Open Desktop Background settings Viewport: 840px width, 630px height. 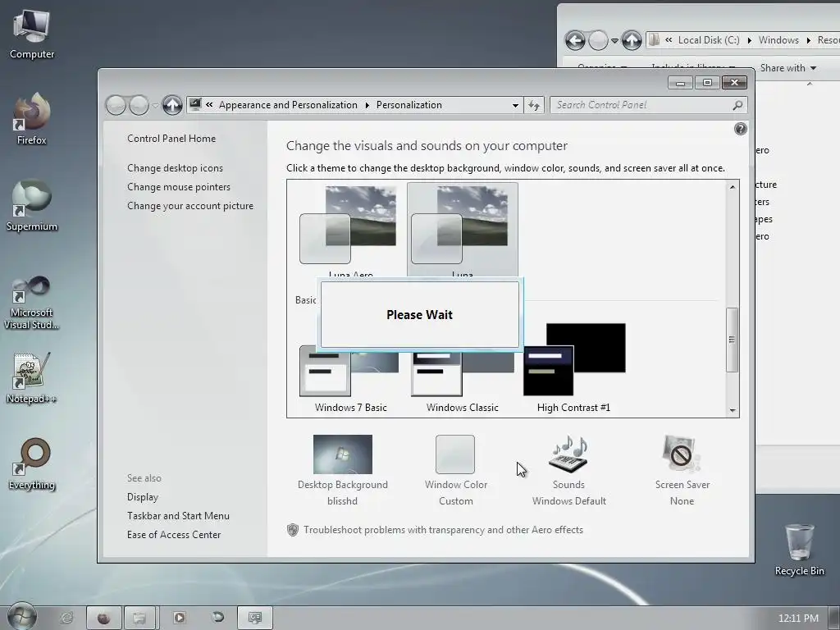coord(342,470)
